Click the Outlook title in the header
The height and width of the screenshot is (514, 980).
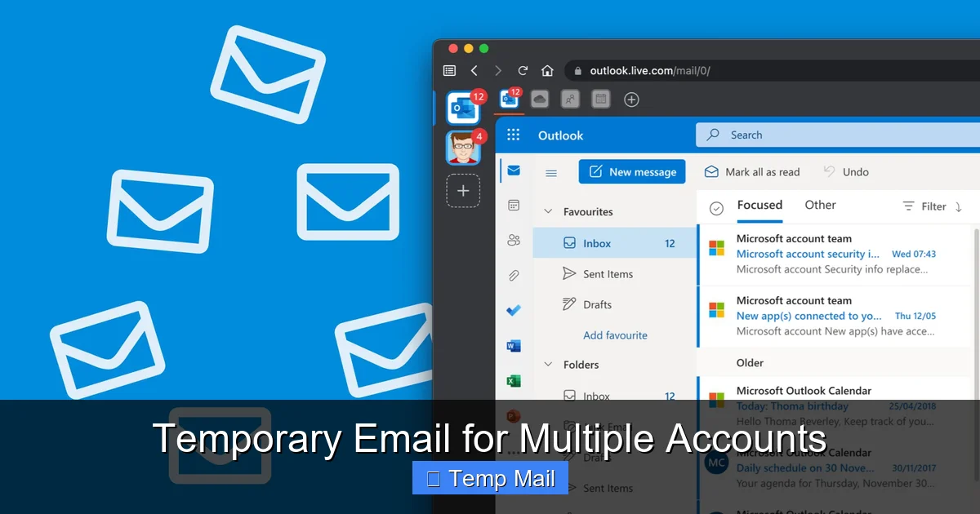click(560, 135)
